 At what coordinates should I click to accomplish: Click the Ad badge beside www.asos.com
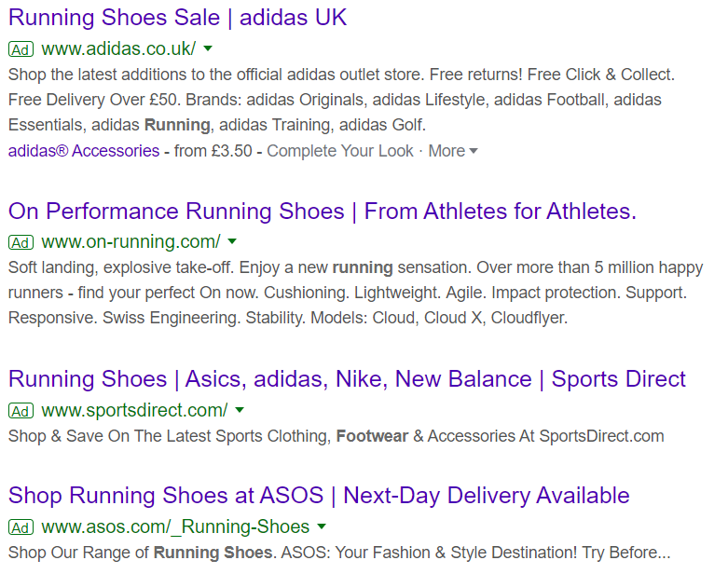coord(21,527)
